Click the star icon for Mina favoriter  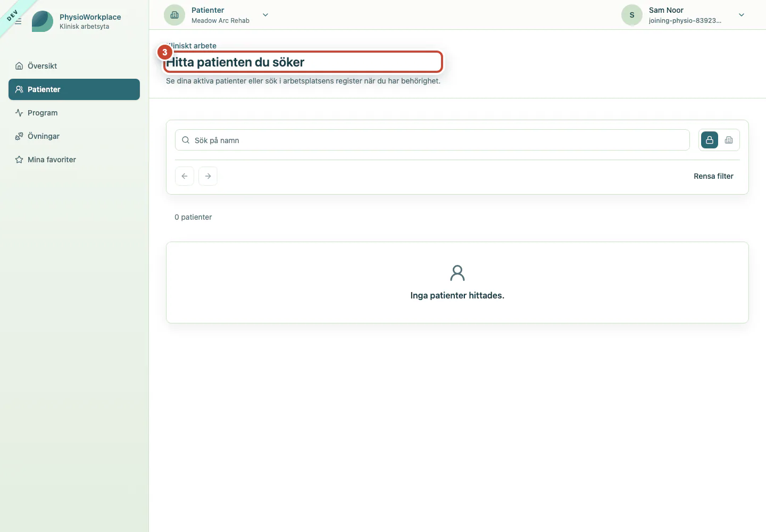[19, 160]
